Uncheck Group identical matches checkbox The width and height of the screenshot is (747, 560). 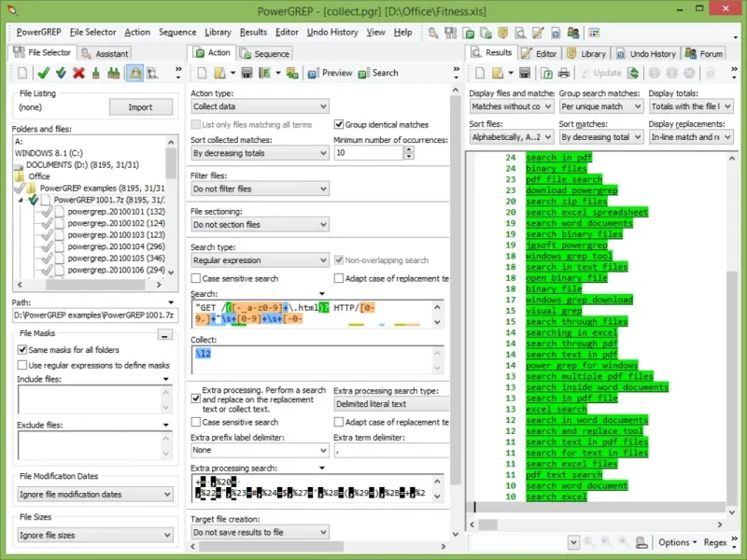coord(339,124)
